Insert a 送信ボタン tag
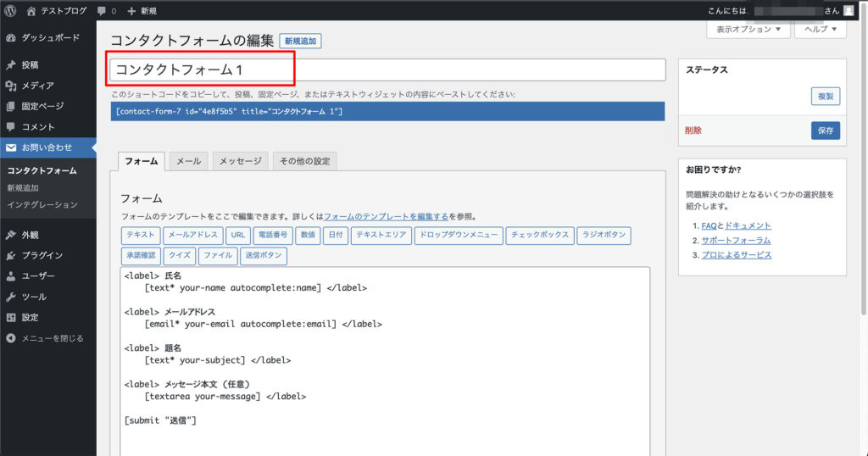The width and height of the screenshot is (868, 456). [264, 256]
